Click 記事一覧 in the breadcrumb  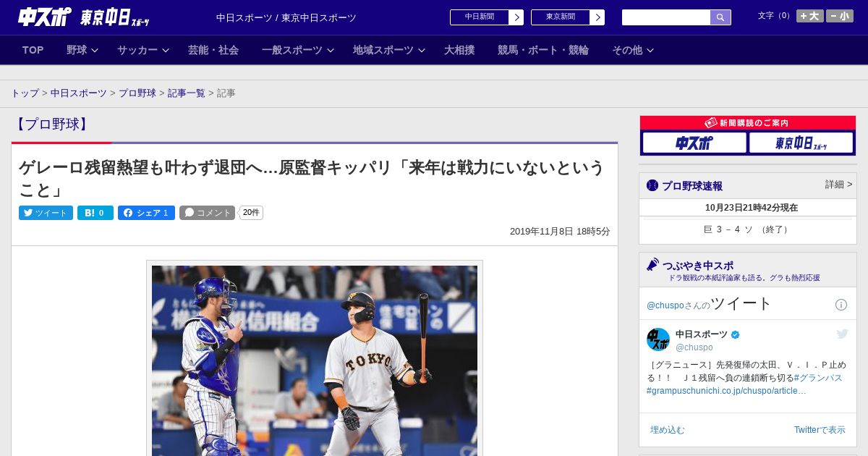point(187,93)
